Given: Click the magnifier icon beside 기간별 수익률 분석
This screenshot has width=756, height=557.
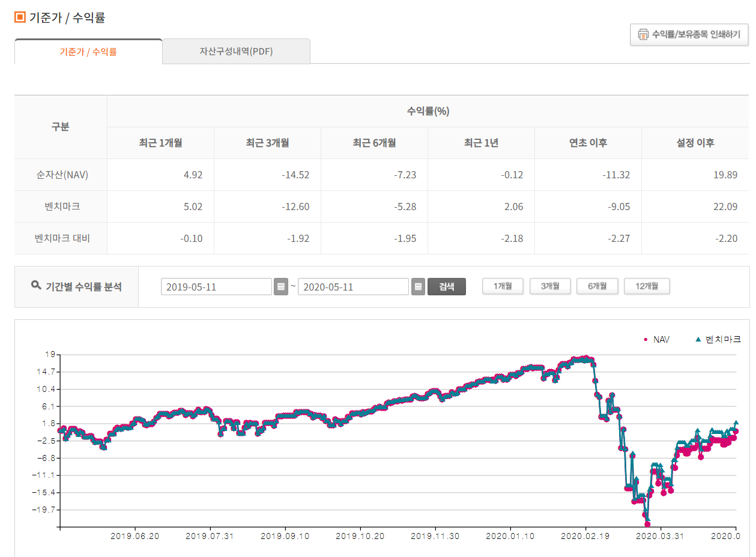Looking at the screenshot, I should point(36,285).
